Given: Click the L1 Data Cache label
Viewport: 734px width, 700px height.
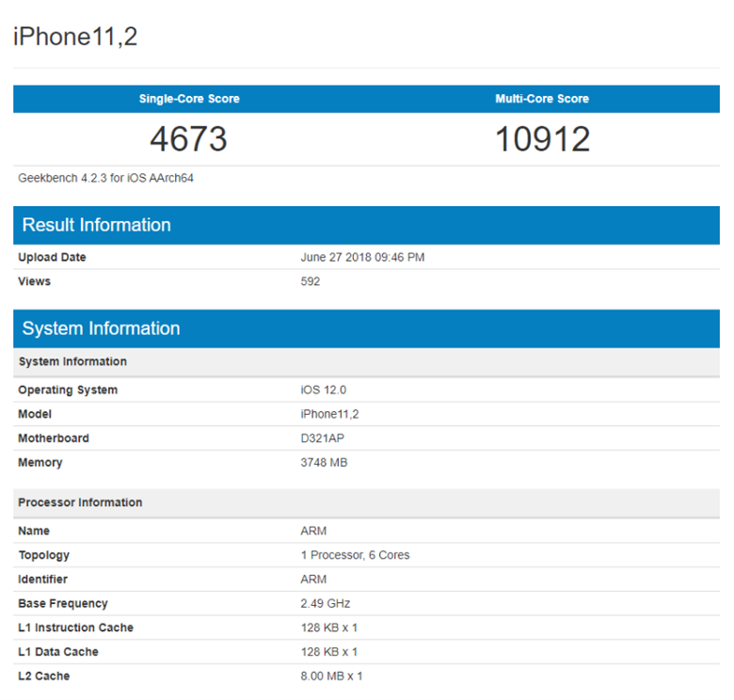Looking at the screenshot, I should coord(58,652).
